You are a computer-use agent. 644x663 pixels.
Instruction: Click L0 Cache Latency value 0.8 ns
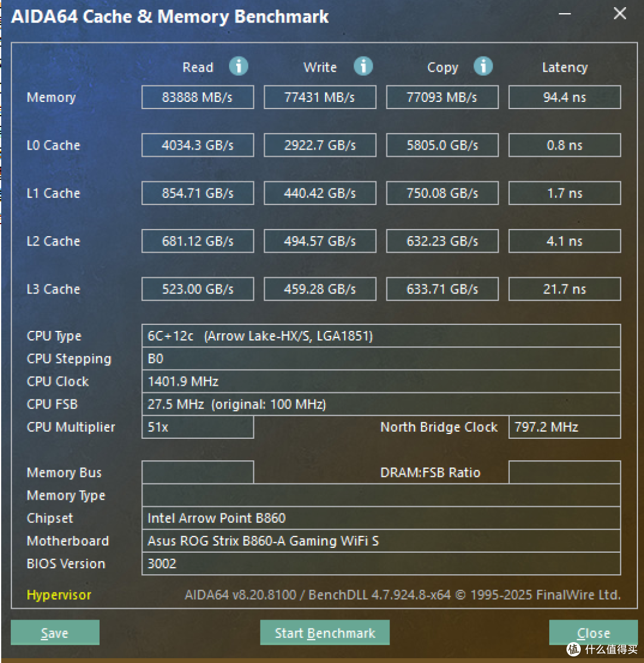coord(565,145)
